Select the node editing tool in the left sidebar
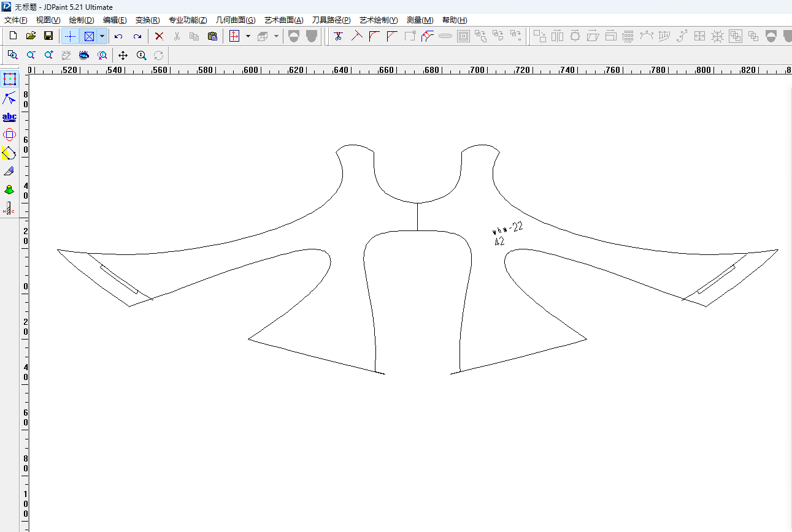792x532 pixels. pyautogui.click(x=9, y=98)
